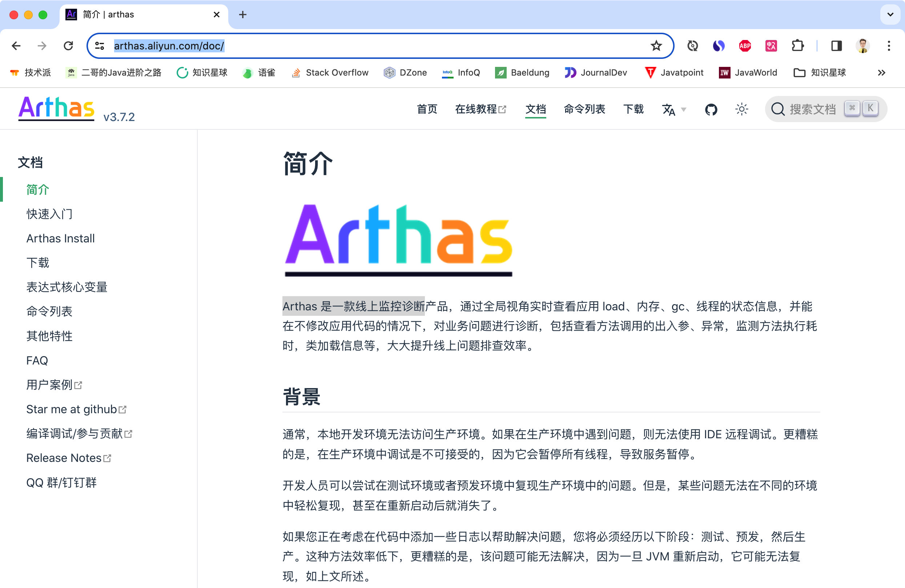The image size is (905, 588).
Task: Open the GitHub repository icon
Action: click(710, 109)
